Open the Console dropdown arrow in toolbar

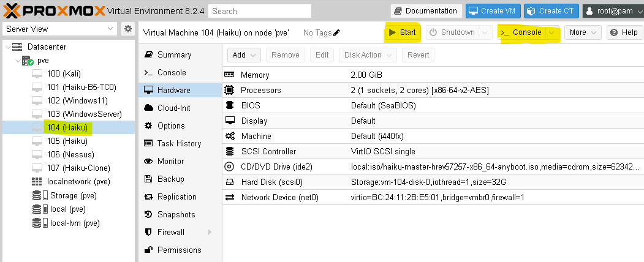point(552,32)
